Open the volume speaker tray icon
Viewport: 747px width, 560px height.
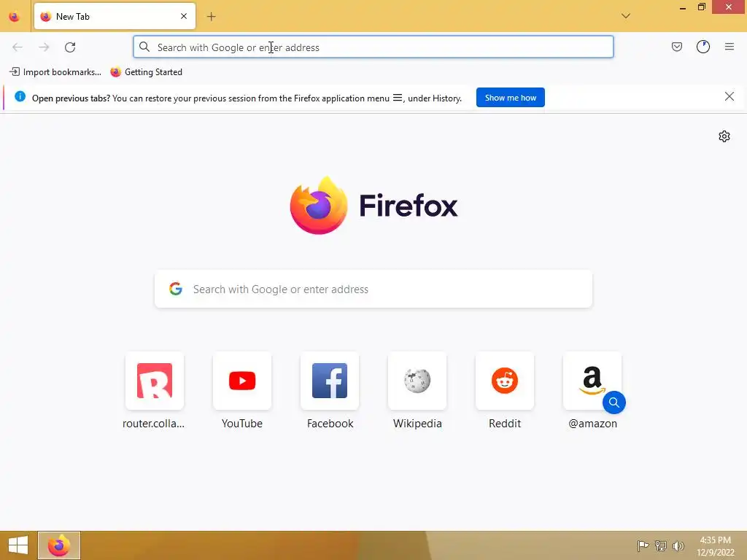(x=678, y=545)
